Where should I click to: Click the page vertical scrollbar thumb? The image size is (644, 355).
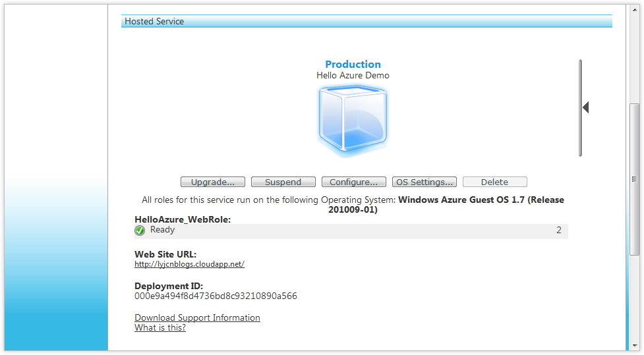pos(635,179)
